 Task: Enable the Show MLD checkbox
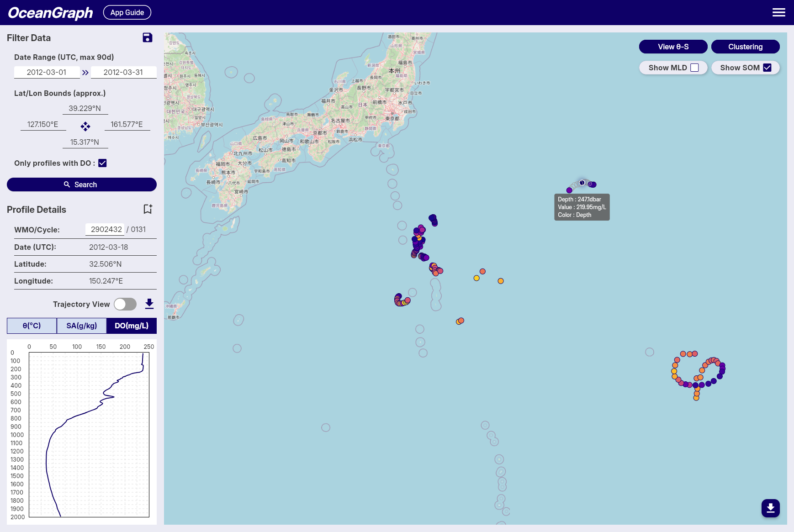(x=694, y=68)
